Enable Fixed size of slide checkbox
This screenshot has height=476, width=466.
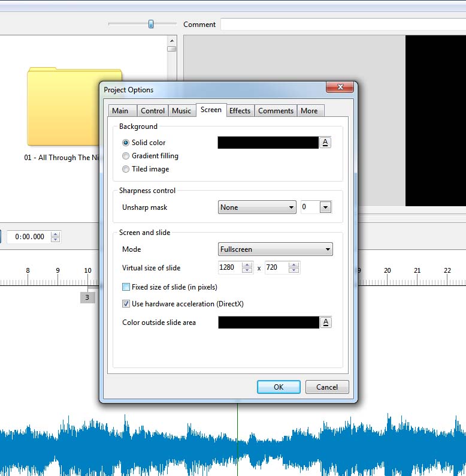coord(126,287)
